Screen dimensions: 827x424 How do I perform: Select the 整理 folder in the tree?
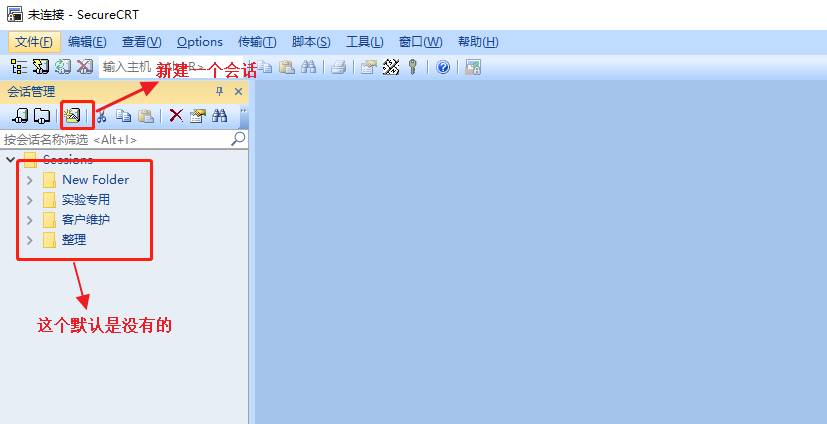tap(74, 240)
